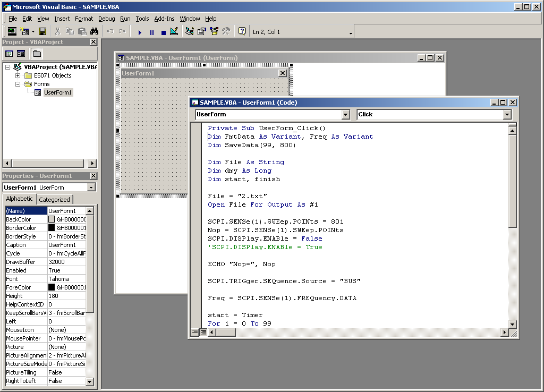
Task: Click the Find binoculars icon
Action: 95,32
